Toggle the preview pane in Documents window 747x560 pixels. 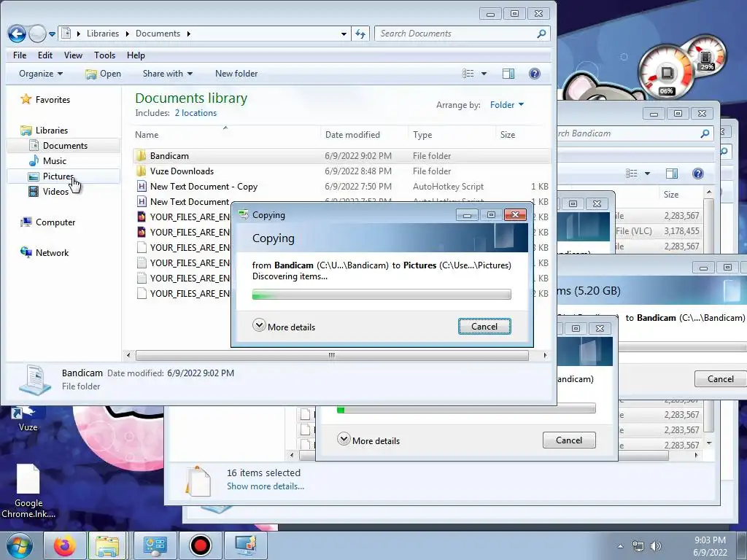(508, 74)
